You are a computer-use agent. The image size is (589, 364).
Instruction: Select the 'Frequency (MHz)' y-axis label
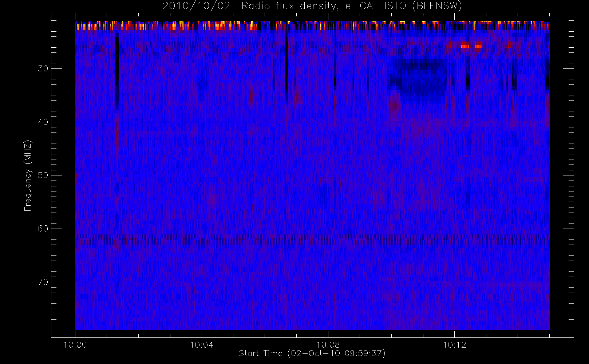pyautogui.click(x=28, y=175)
